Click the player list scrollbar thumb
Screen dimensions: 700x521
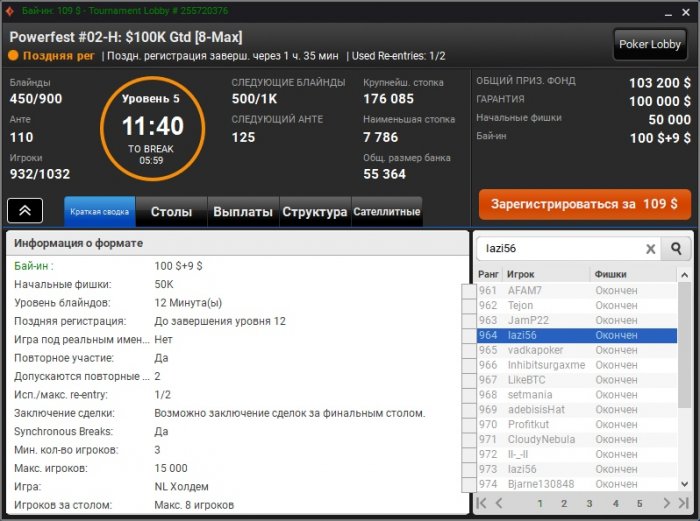pos(684,345)
